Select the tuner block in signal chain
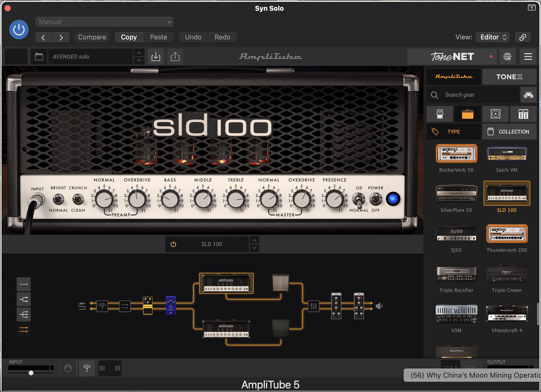541x392 pixels. click(102, 306)
